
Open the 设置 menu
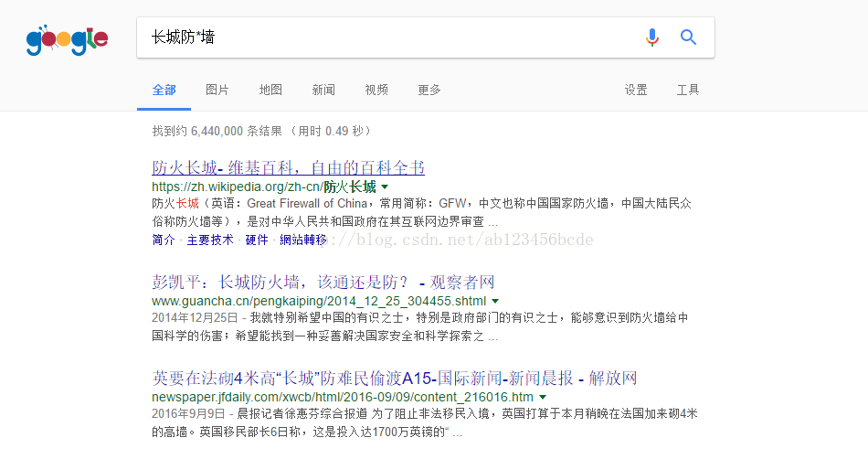coord(636,91)
